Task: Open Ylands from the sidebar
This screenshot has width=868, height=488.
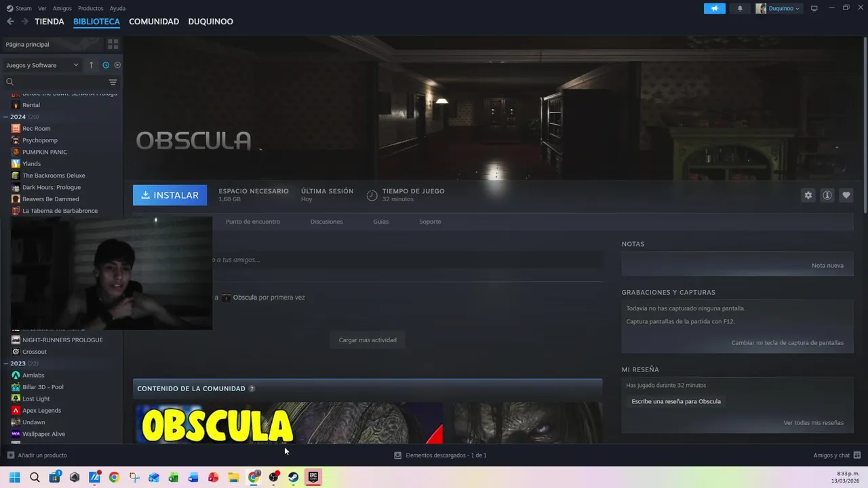Action: click(31, 164)
